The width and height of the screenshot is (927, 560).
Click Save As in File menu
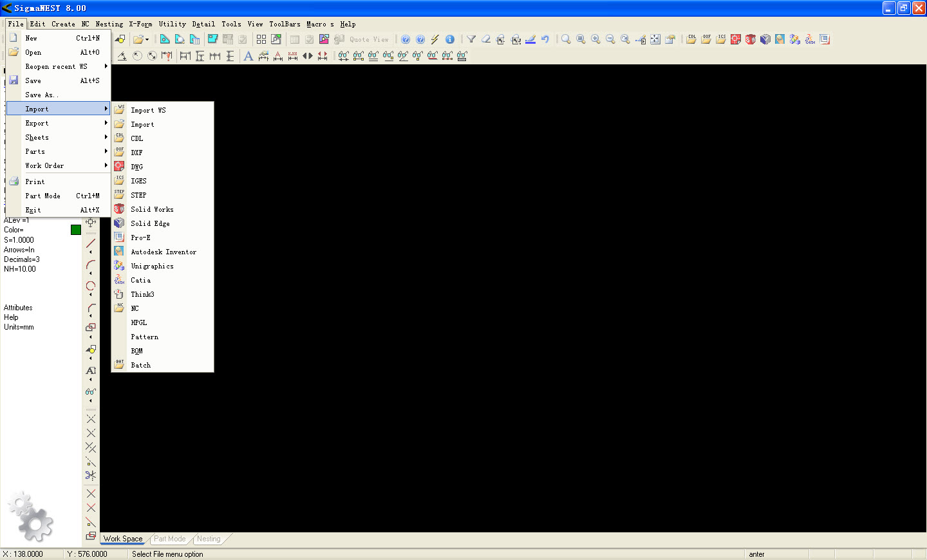click(58, 95)
